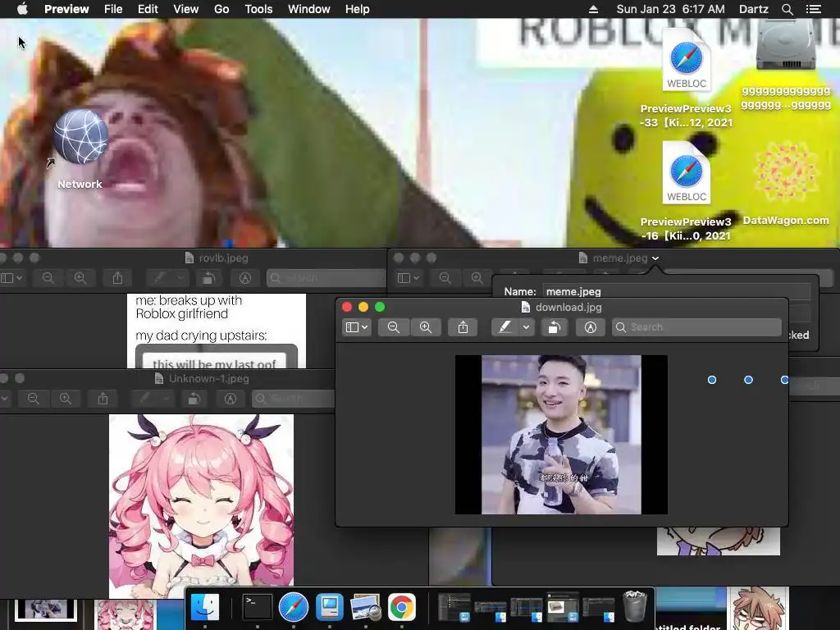Viewport: 840px width, 630px height.
Task: Open the Trash in the Dock
Action: pos(636,606)
